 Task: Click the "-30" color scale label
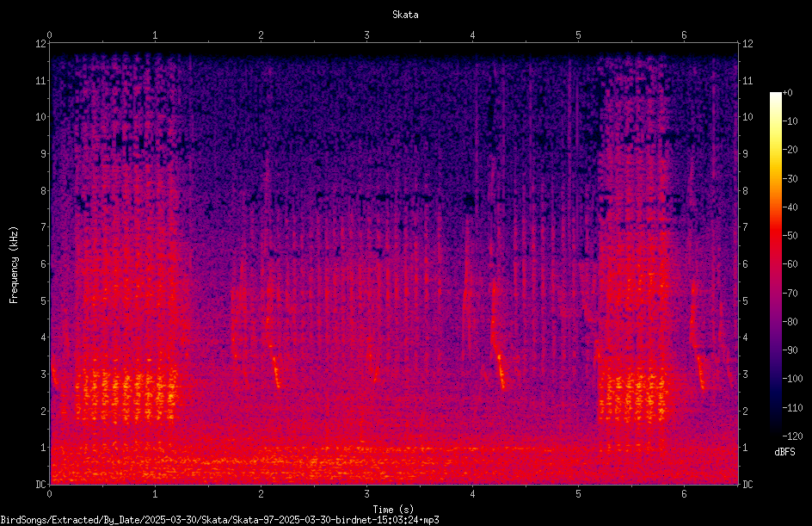tap(790, 179)
